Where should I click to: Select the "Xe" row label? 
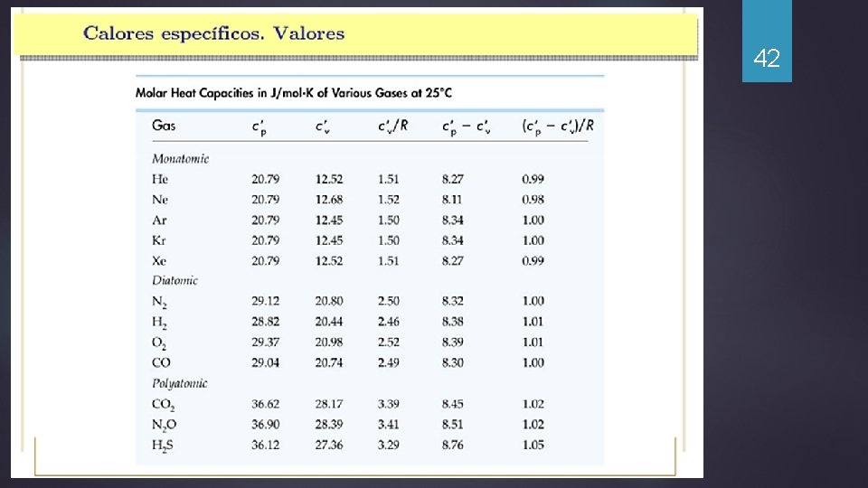tap(159, 261)
